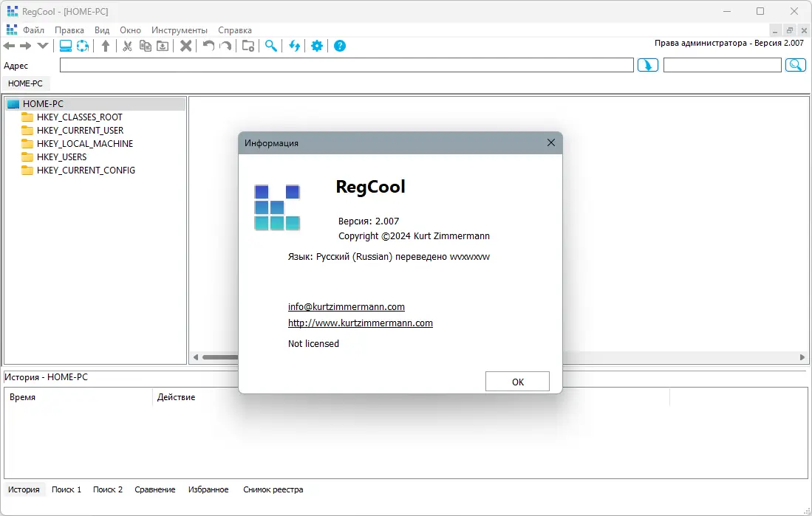The height and width of the screenshot is (516, 812).
Task: Click the quick search input field
Action: (x=723, y=65)
